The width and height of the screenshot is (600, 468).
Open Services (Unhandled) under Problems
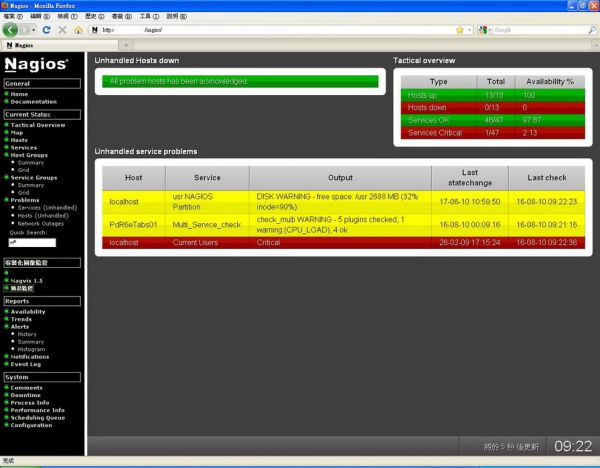(x=47, y=207)
